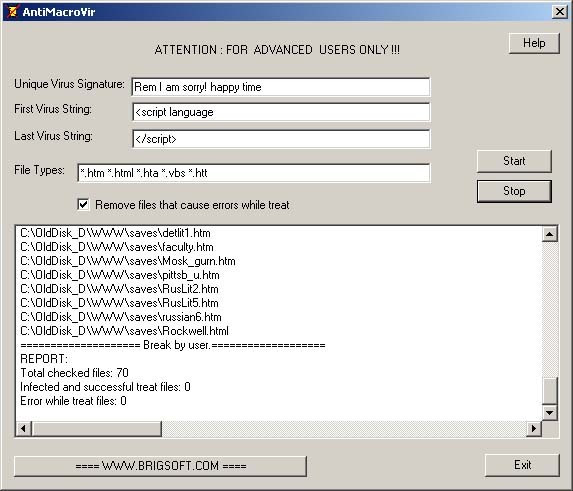The image size is (573, 491).
Task: Open the WWW.BRIGSOFT.COM link button
Action: coord(160,466)
